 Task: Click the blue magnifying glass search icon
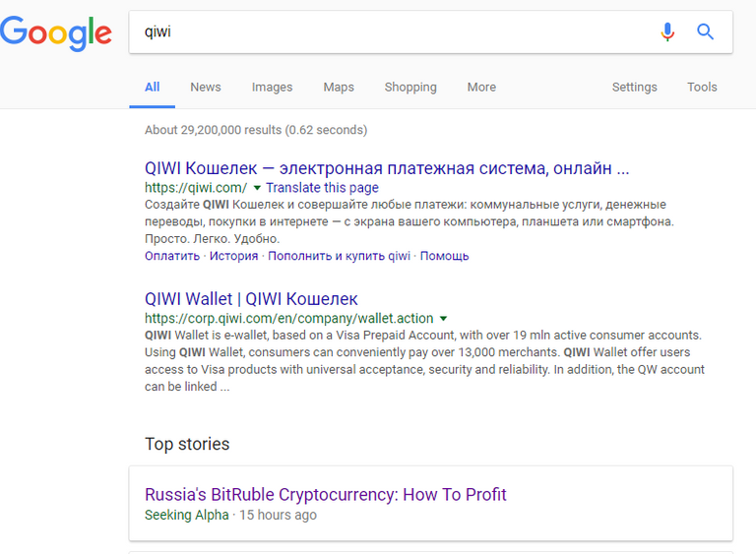(705, 31)
